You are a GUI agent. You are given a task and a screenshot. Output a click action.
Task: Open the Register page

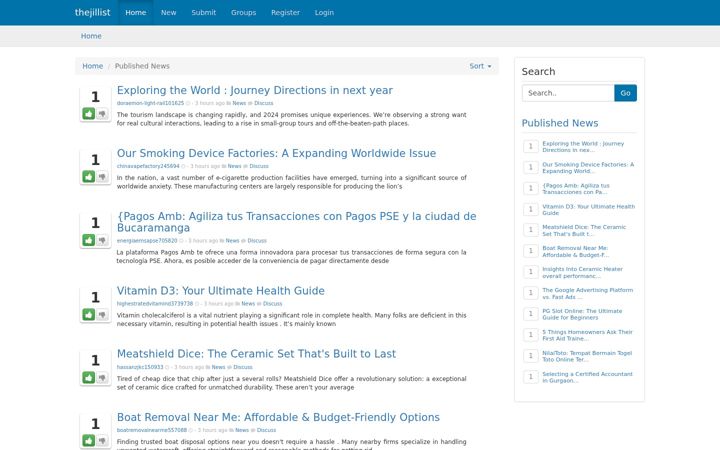click(285, 12)
